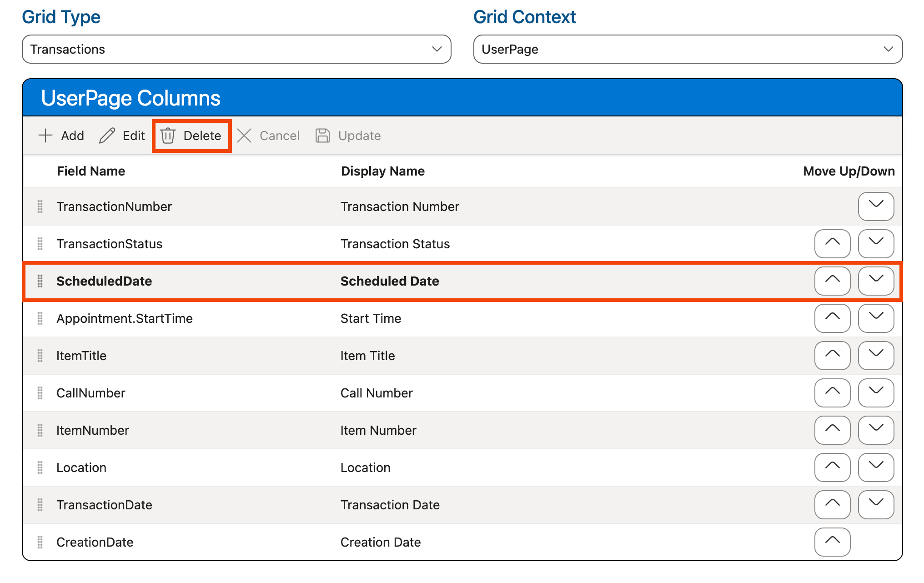Click the Cancel X icon
Screen dimensions: 924x583
tap(245, 135)
